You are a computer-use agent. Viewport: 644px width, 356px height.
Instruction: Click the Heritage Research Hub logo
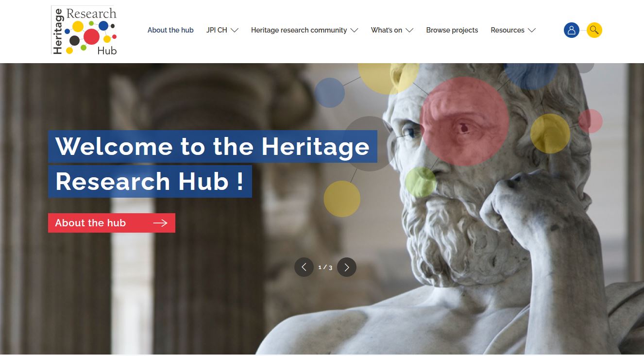tap(85, 30)
